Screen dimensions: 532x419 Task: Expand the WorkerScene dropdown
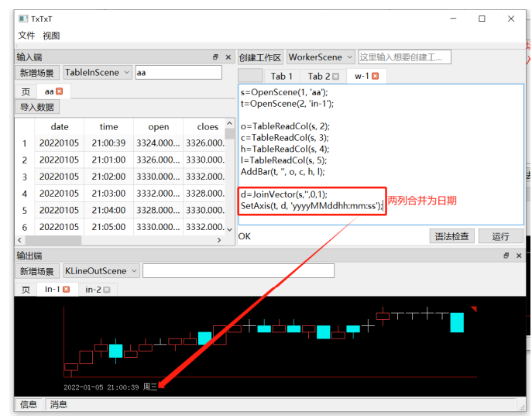tap(321, 57)
